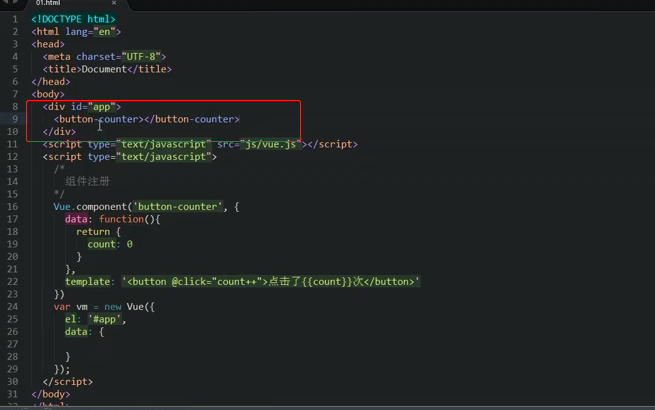Viewport: 655px width, 410px height.
Task: Click the word component on line 16
Action: 102,207
